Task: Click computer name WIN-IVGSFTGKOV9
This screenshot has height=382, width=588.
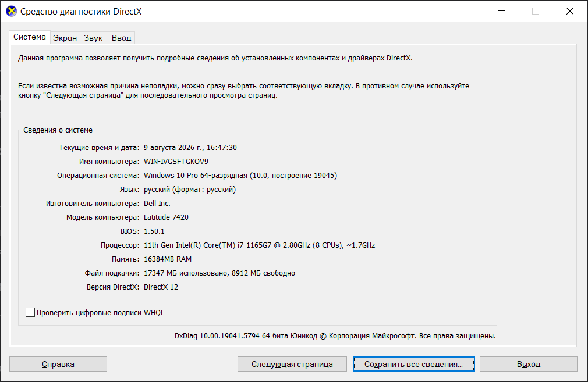Action: coord(176,162)
